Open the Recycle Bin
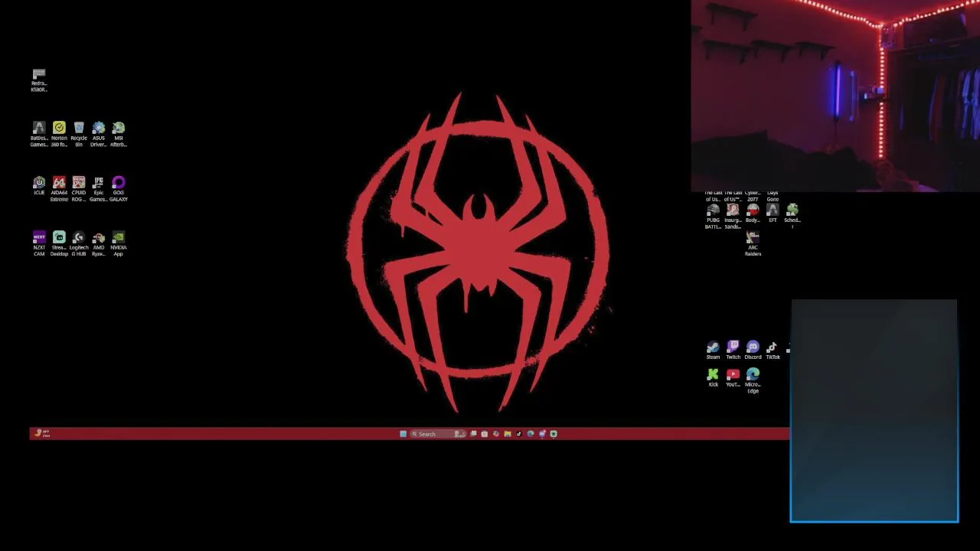This screenshot has height=551, width=980. point(79,134)
